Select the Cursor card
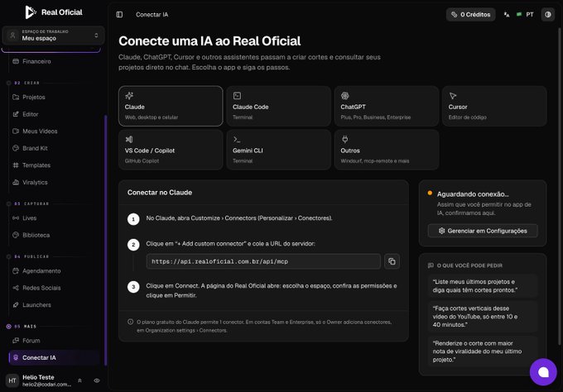 494,106
